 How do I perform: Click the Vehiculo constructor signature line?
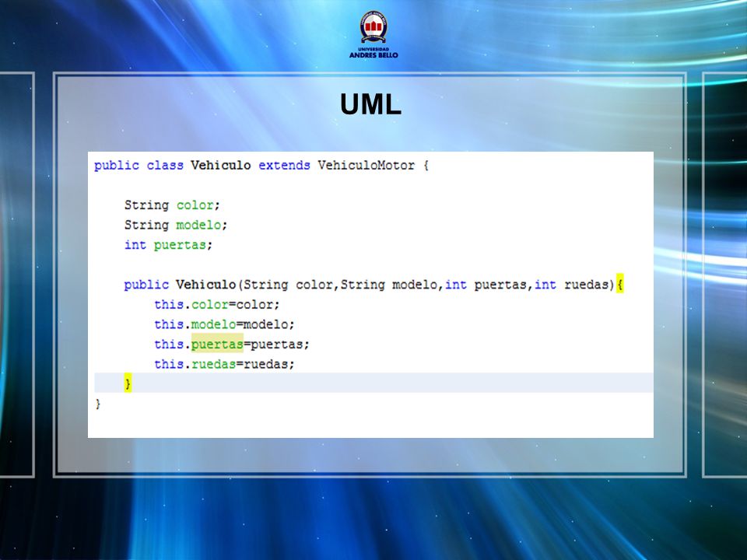pos(373,285)
